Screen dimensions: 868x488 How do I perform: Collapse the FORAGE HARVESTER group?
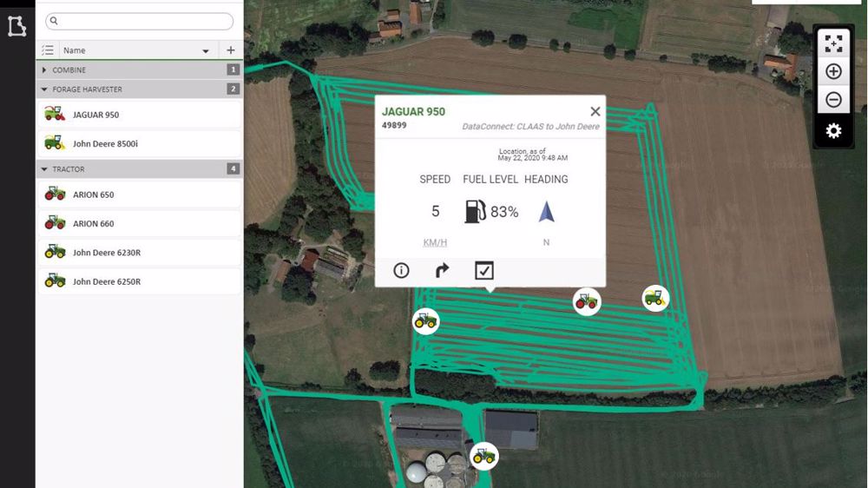point(44,89)
